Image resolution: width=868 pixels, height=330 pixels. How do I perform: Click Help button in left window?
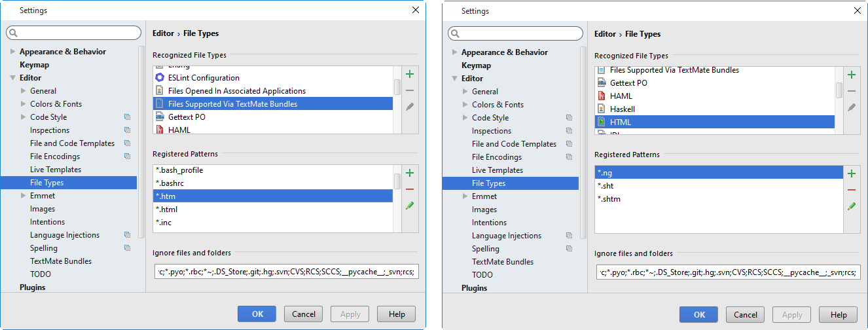[x=397, y=314]
